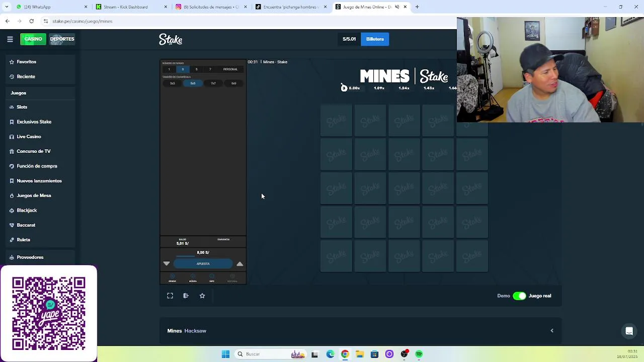644x362 pixels.
Task: Switch to Stream - Kick Dashboard tab
Action: click(131, 7)
